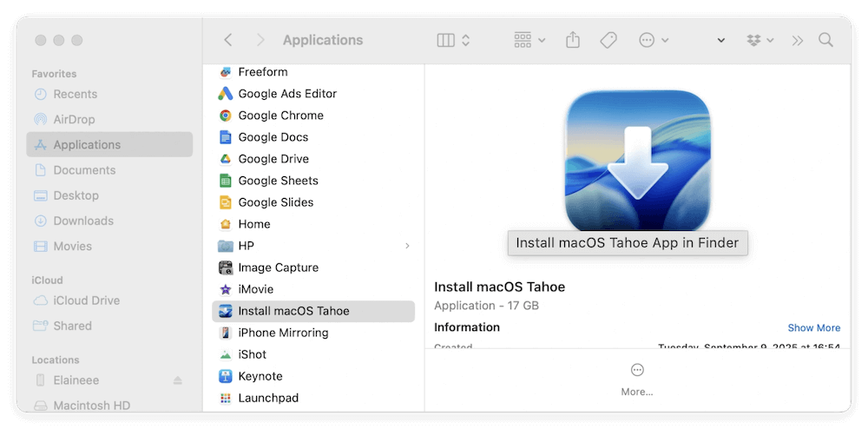This screenshot has width=868, height=429.
Task: Open the Action ellipsis menu
Action: pos(654,40)
